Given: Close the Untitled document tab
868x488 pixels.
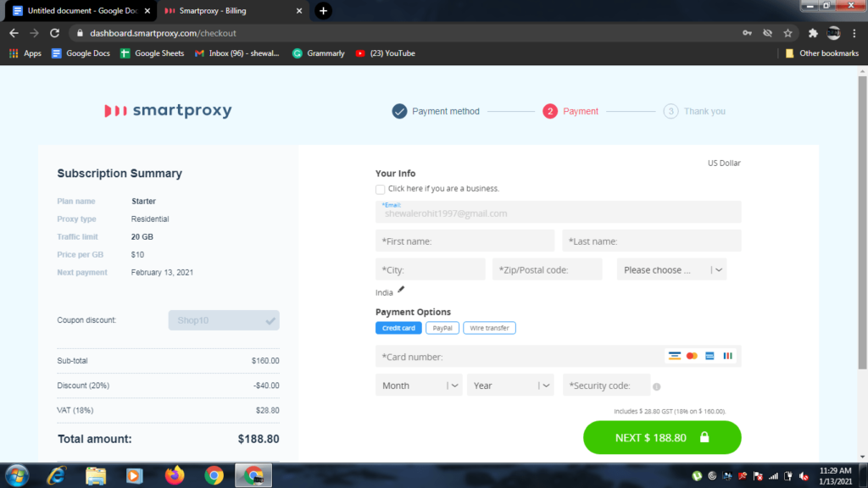Looking at the screenshot, I should tap(147, 10).
